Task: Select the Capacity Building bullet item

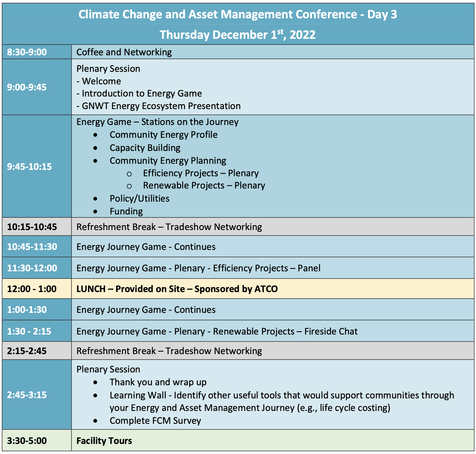Action: 145,148
